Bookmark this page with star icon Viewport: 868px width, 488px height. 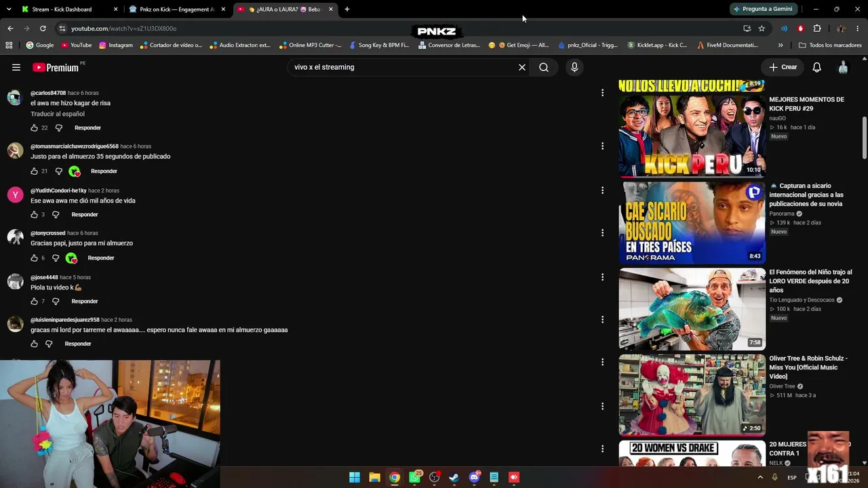tap(762, 28)
